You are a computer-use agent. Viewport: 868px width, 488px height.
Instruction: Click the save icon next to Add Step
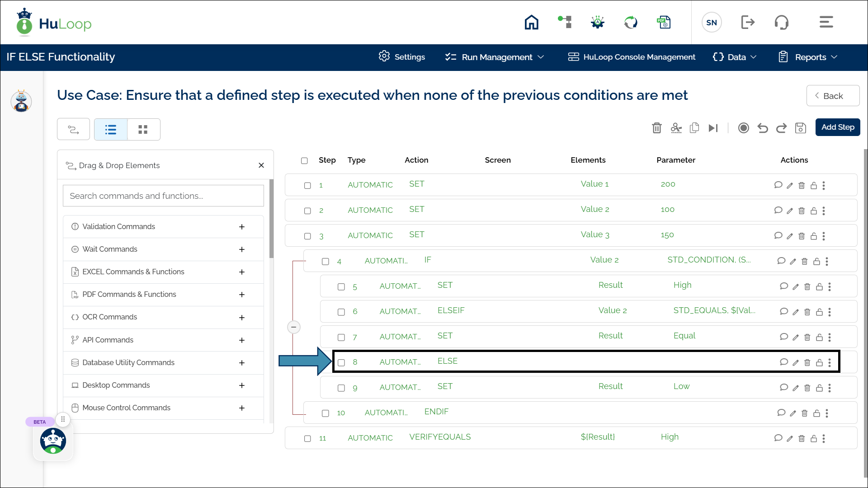click(x=800, y=128)
